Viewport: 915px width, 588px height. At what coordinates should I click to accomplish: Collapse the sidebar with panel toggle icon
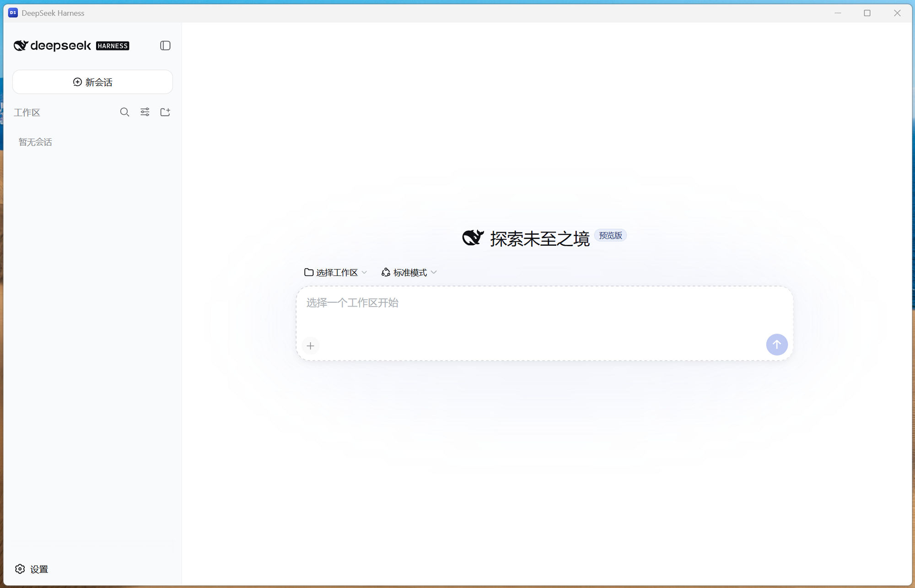pos(165,45)
